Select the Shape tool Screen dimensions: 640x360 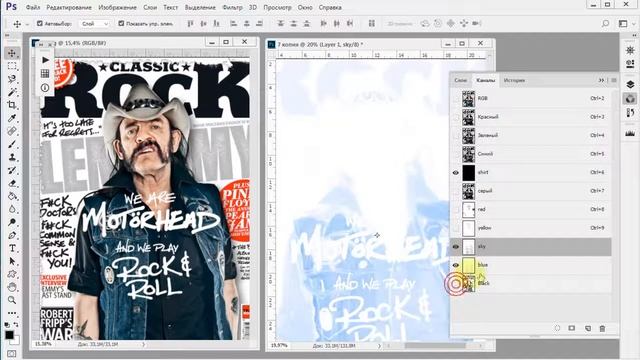click(12, 274)
